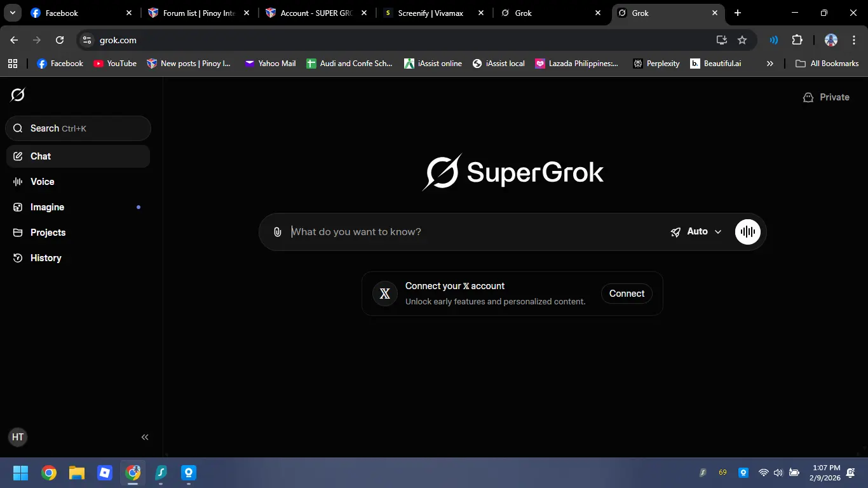Image resolution: width=868 pixels, height=488 pixels.
Task: Expand the tab search dropdown arrow
Action: coord(12,13)
